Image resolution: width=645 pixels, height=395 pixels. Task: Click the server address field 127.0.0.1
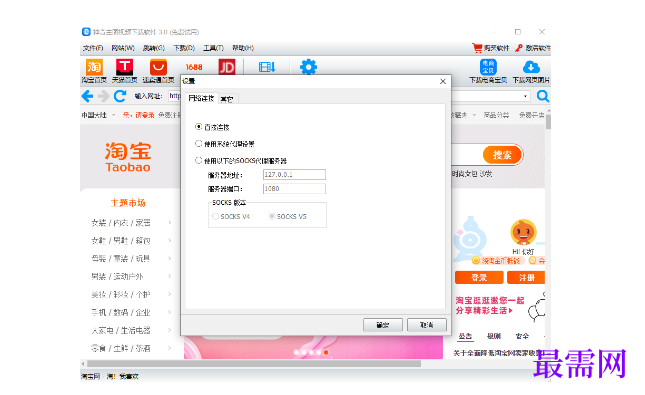coord(294,174)
